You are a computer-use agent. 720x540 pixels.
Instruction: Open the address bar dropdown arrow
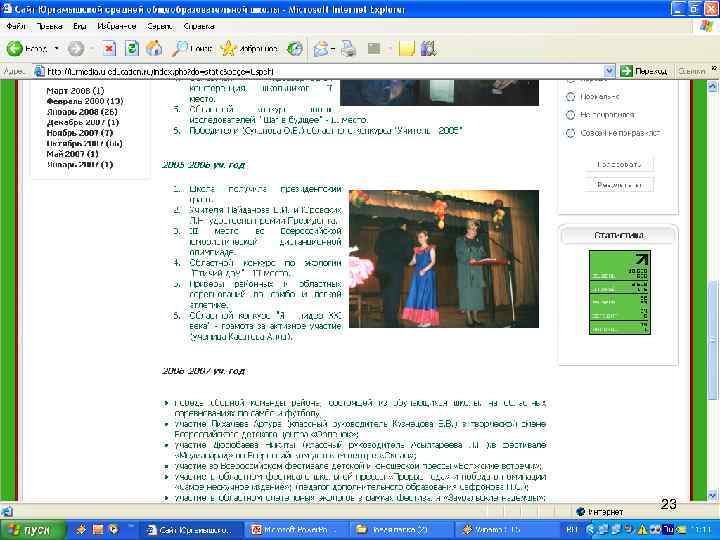click(x=609, y=71)
